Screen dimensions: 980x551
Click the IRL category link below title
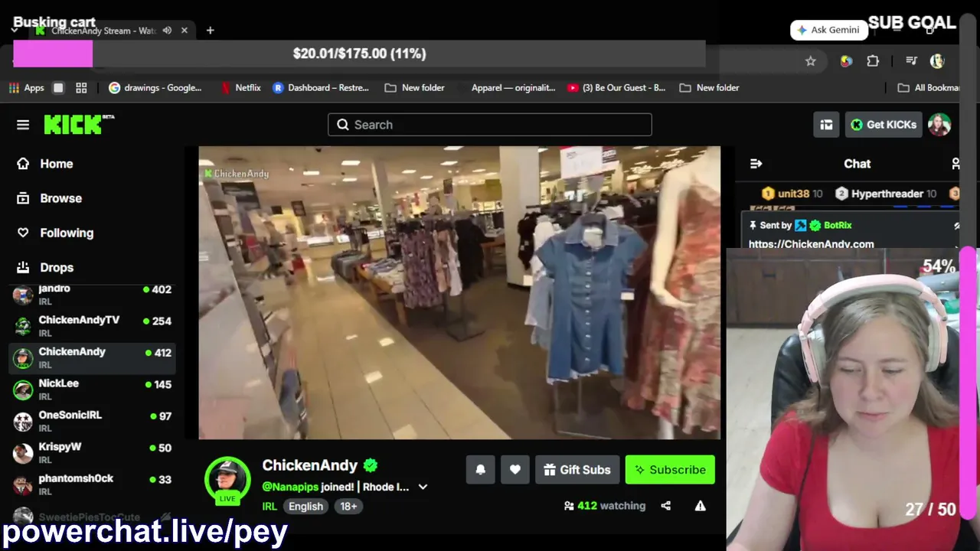[x=269, y=507]
